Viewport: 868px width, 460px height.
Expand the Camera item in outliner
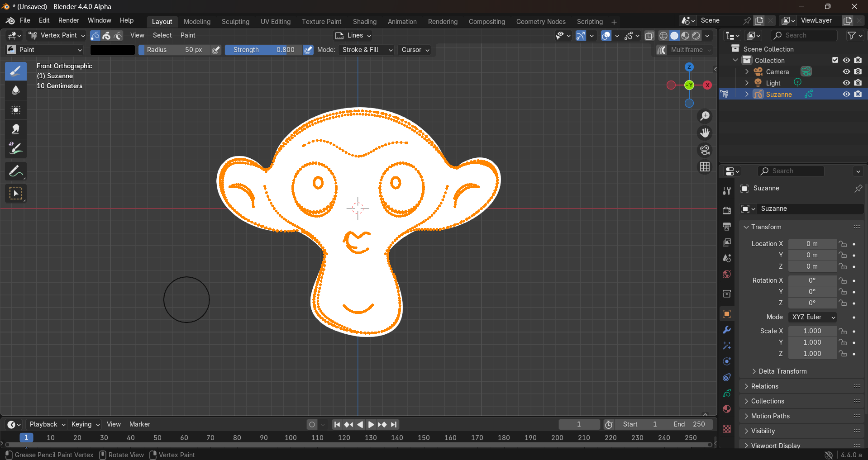coord(747,71)
